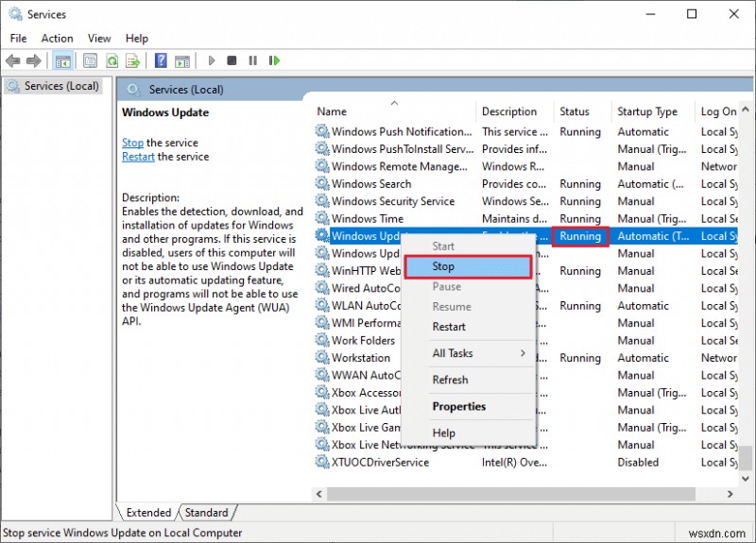Switch to the Standard tab
This screenshot has width=756, height=543.
click(x=206, y=513)
